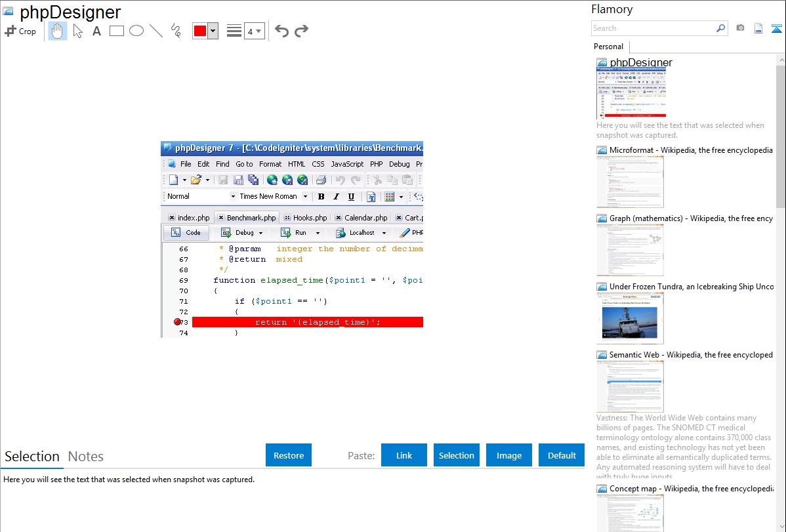Click insert table grid icon in capture
The width and height of the screenshot is (786, 532).
pos(390,197)
